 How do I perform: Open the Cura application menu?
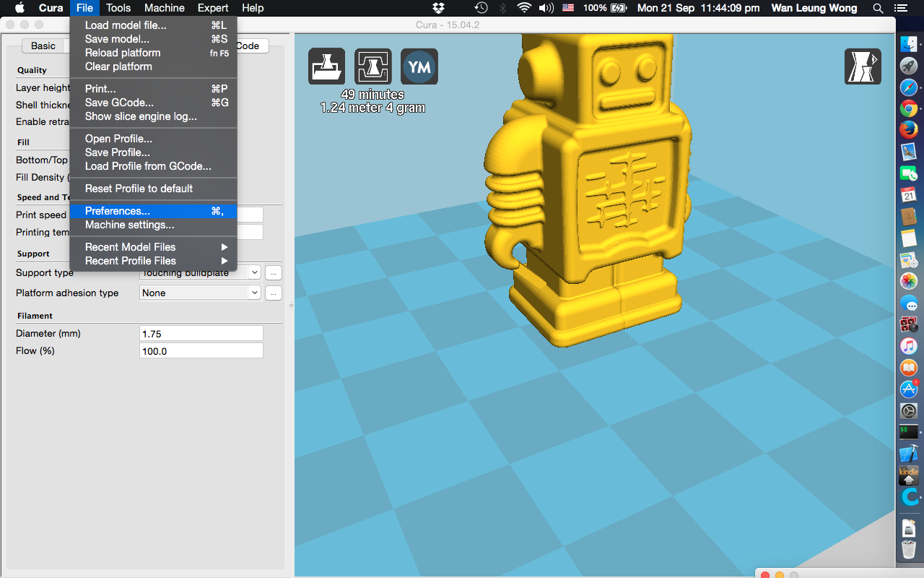[x=51, y=8]
